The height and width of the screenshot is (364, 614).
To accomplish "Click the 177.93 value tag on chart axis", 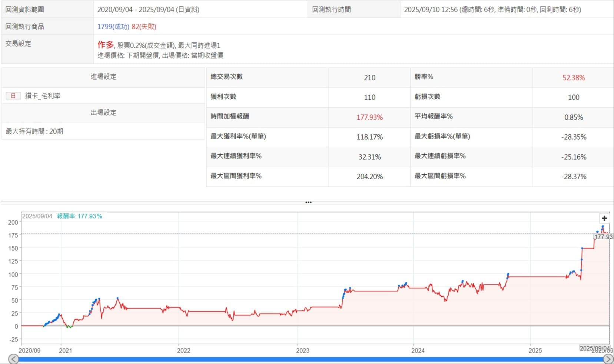I will (603, 237).
